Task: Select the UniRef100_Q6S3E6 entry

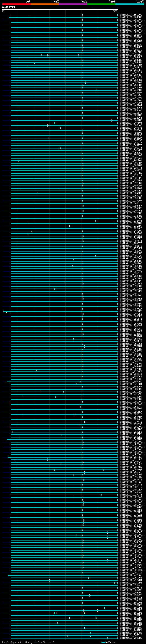Action: click(131, 70)
